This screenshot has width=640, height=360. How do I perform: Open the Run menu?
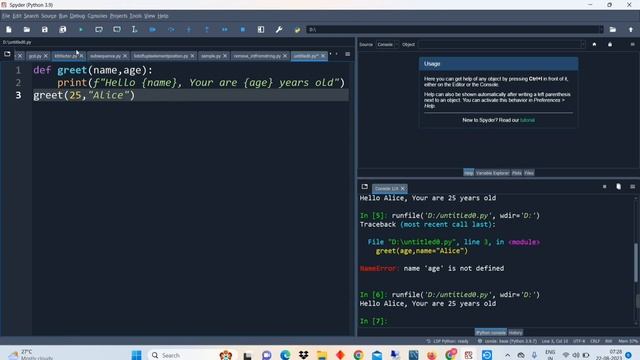pyautogui.click(x=63, y=16)
